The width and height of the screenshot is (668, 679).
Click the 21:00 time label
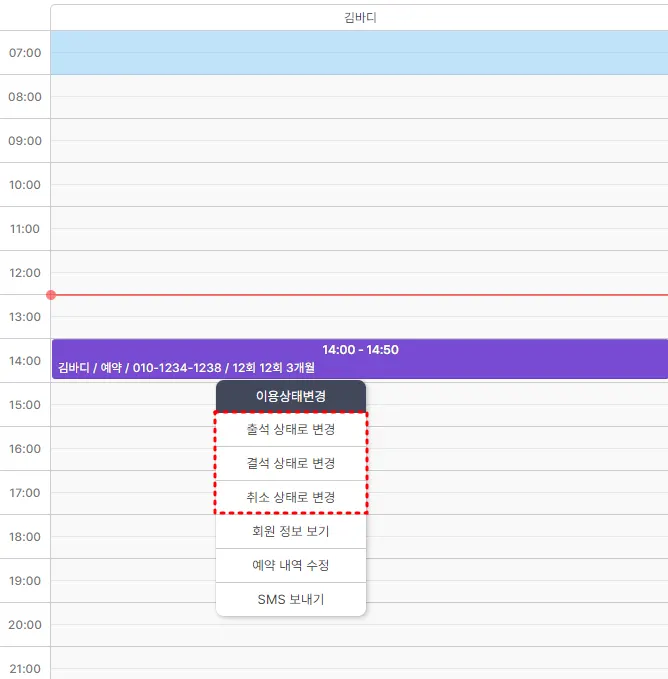pos(25,669)
